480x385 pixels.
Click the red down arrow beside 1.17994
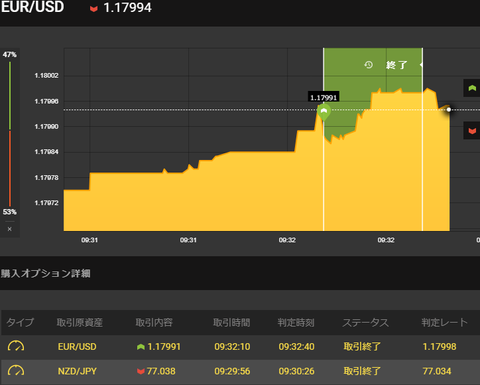coord(94,9)
